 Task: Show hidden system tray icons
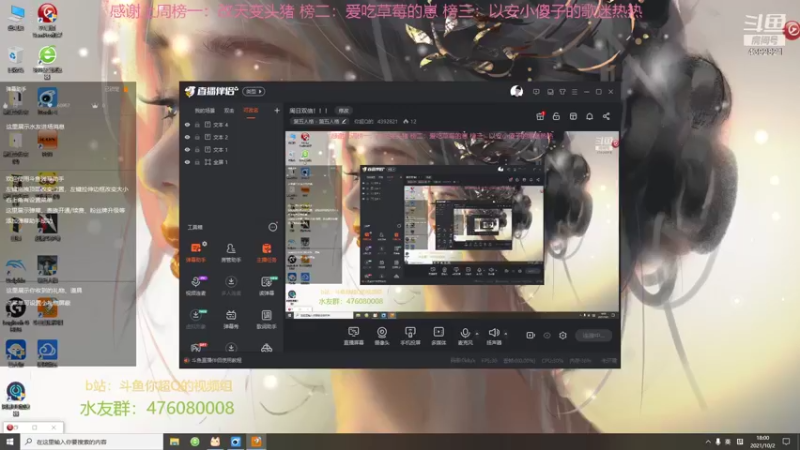[x=708, y=442]
